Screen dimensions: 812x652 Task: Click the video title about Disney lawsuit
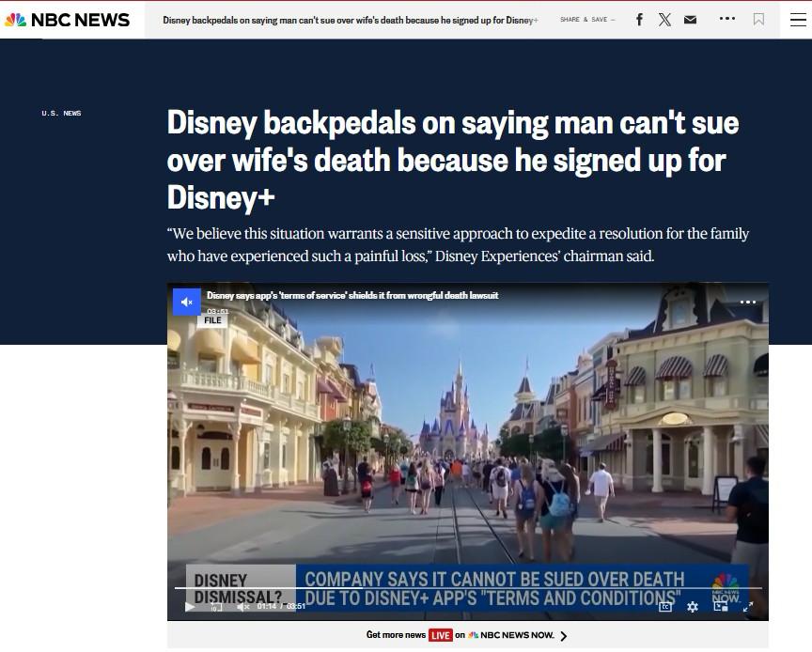click(352, 296)
